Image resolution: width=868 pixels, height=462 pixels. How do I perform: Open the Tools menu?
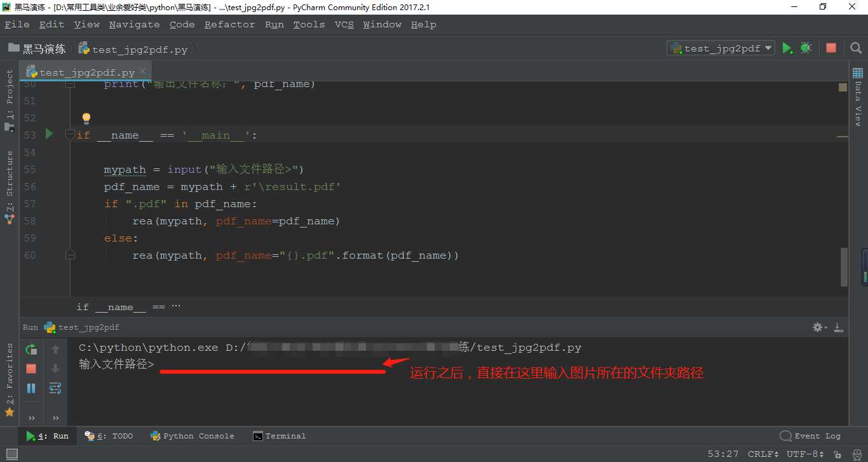309,24
